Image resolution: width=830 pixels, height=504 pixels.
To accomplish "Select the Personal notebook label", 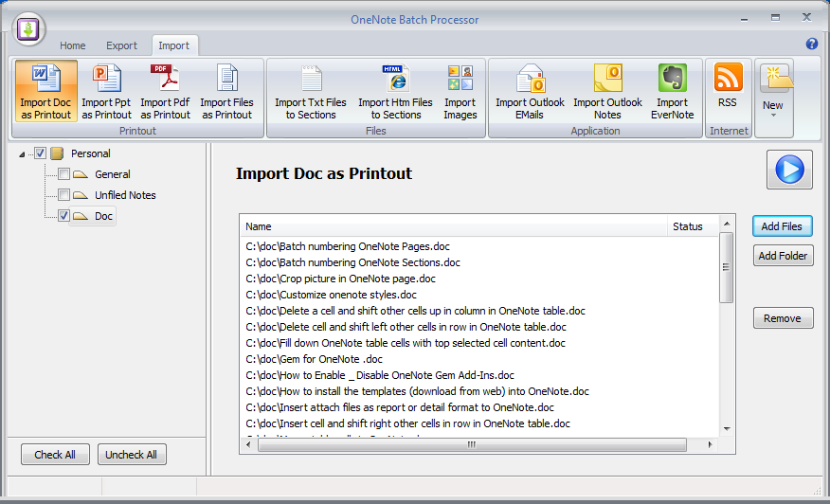I will point(91,153).
